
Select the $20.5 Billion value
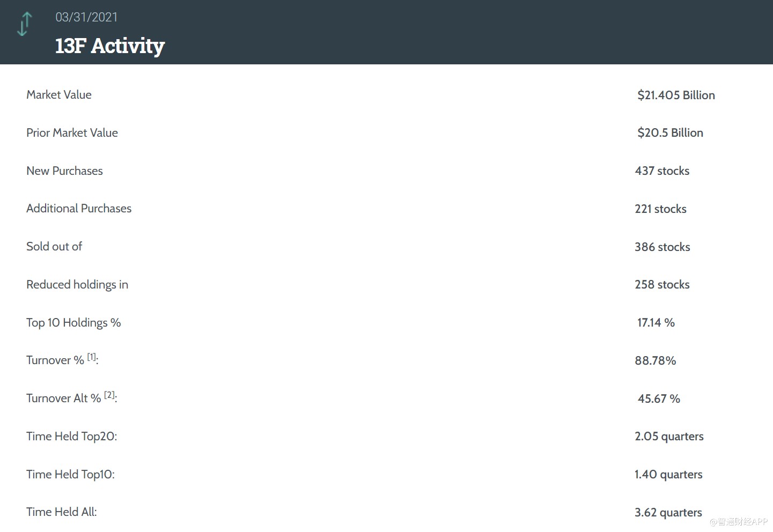click(x=670, y=133)
